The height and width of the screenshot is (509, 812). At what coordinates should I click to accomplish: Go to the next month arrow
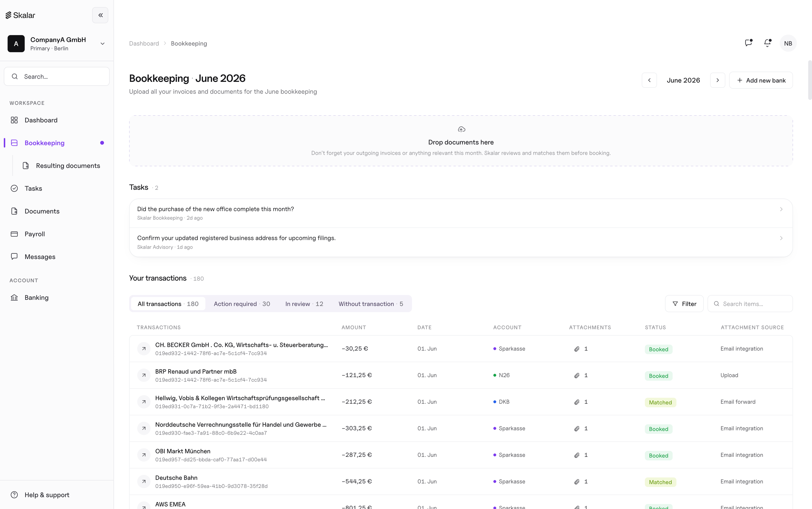(x=718, y=80)
